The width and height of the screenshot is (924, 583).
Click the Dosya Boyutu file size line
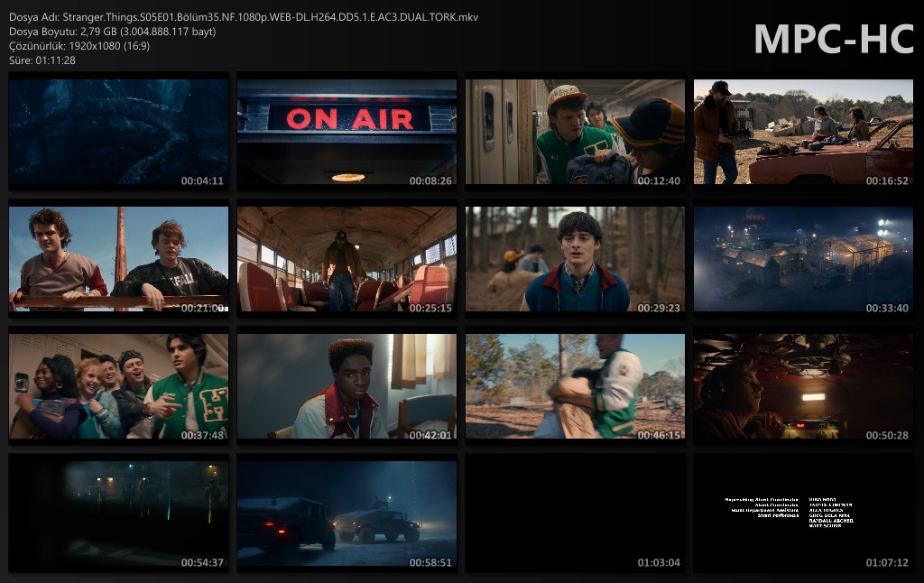coord(112,32)
